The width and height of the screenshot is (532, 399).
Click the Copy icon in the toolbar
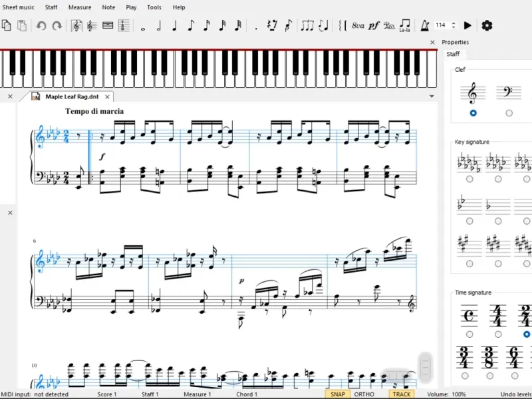pos(6,25)
